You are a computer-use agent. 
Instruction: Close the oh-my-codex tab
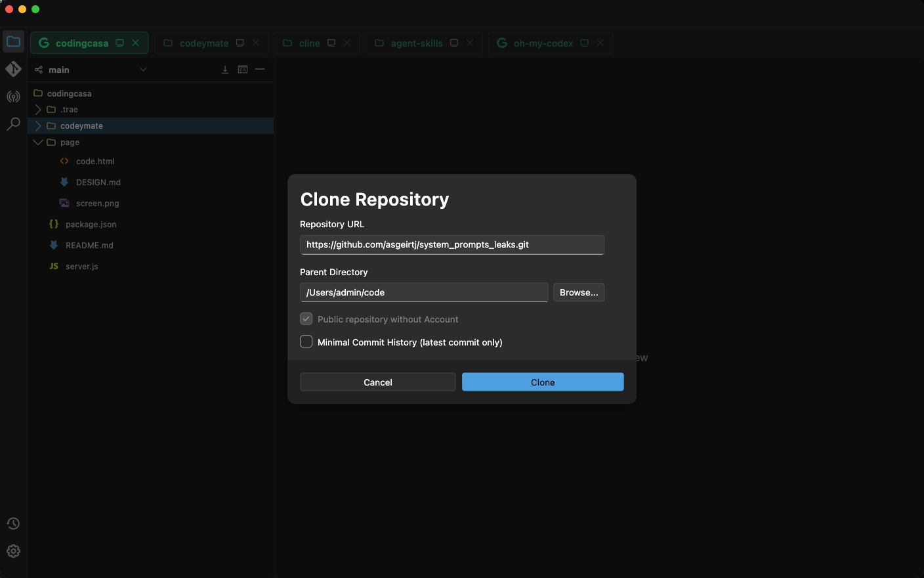600,43
